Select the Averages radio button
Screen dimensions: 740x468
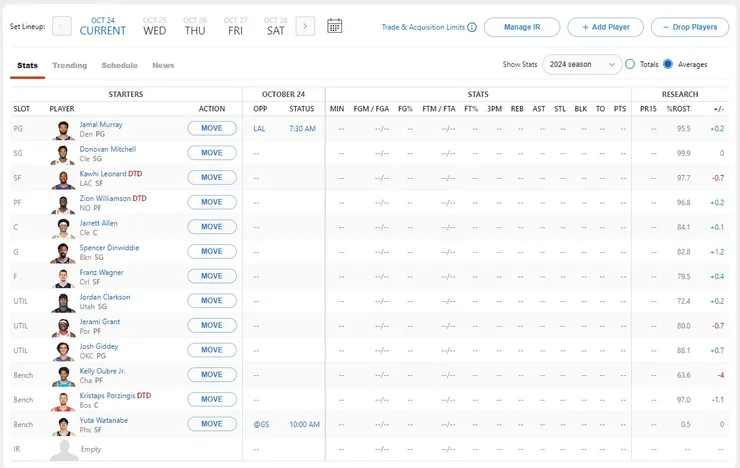coord(668,64)
